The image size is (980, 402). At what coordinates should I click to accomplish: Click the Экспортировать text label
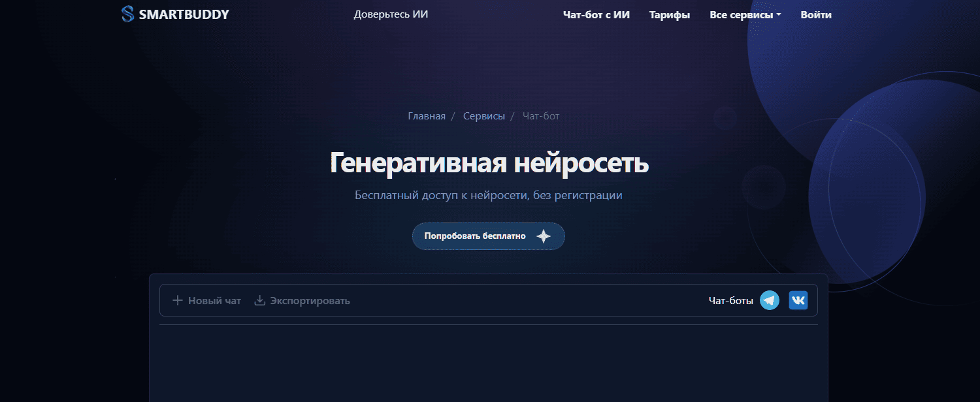click(310, 301)
